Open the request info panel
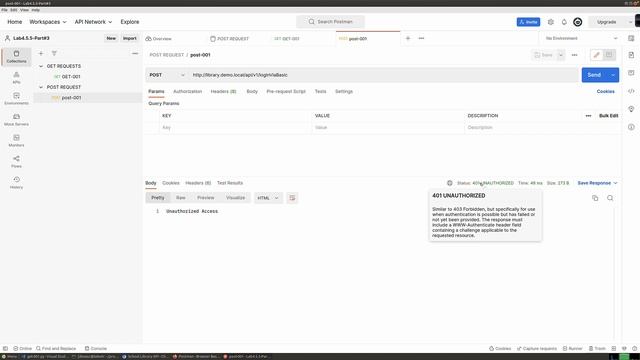Screen dimensions: 640x360 [x=631, y=127]
